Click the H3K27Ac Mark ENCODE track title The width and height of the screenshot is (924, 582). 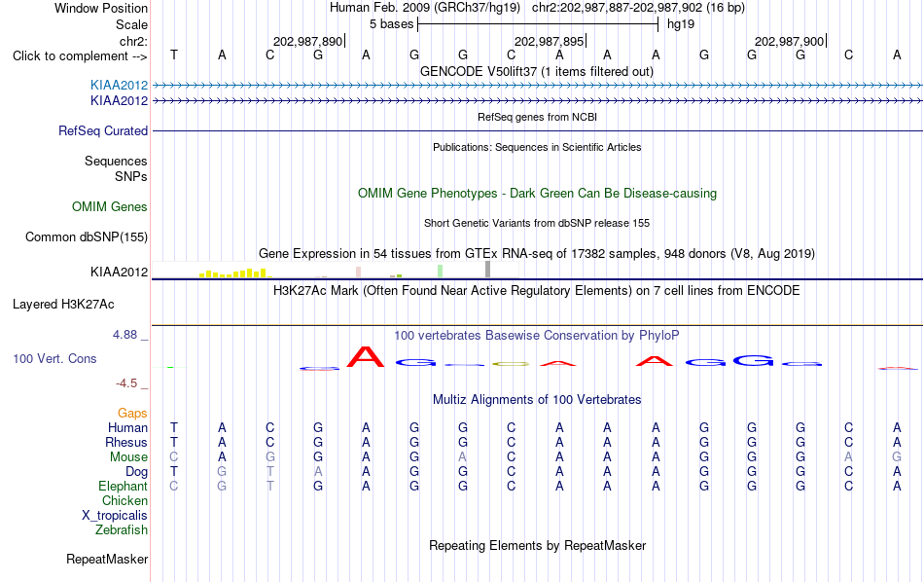coord(537,290)
